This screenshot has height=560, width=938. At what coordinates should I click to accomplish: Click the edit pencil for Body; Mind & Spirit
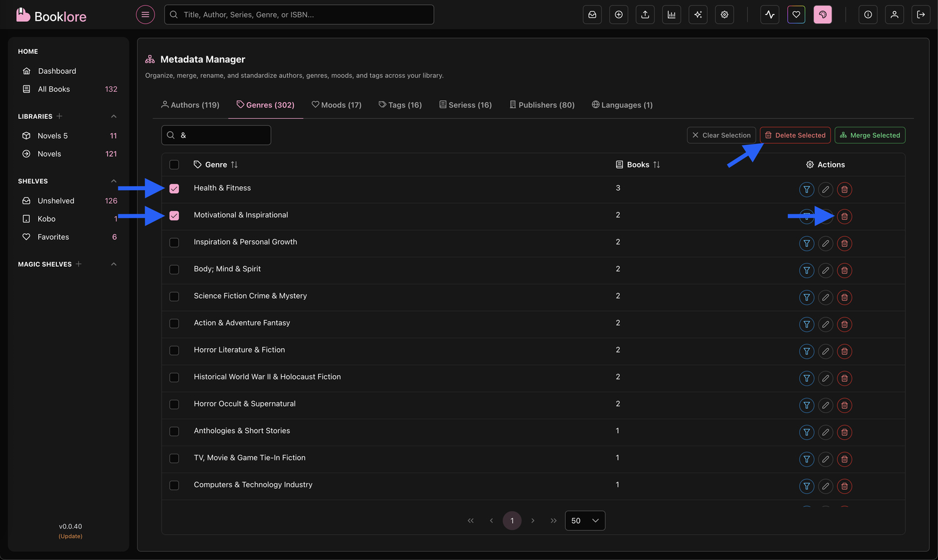click(x=825, y=271)
